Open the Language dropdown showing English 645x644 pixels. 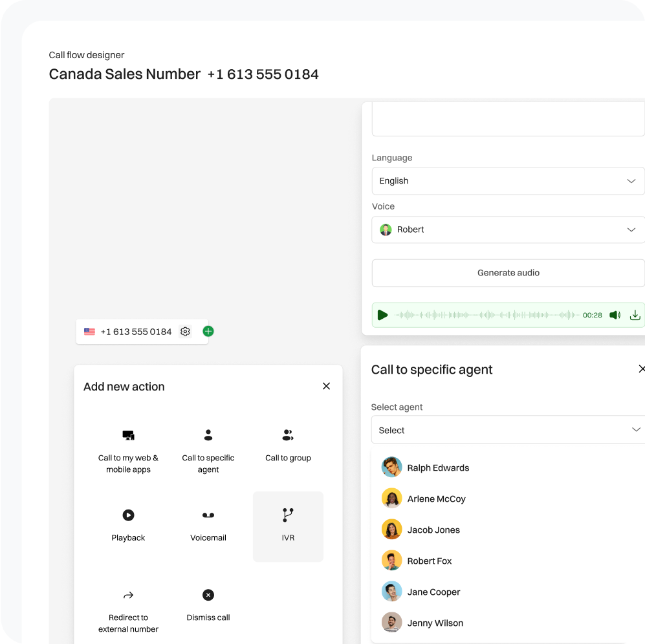point(508,181)
